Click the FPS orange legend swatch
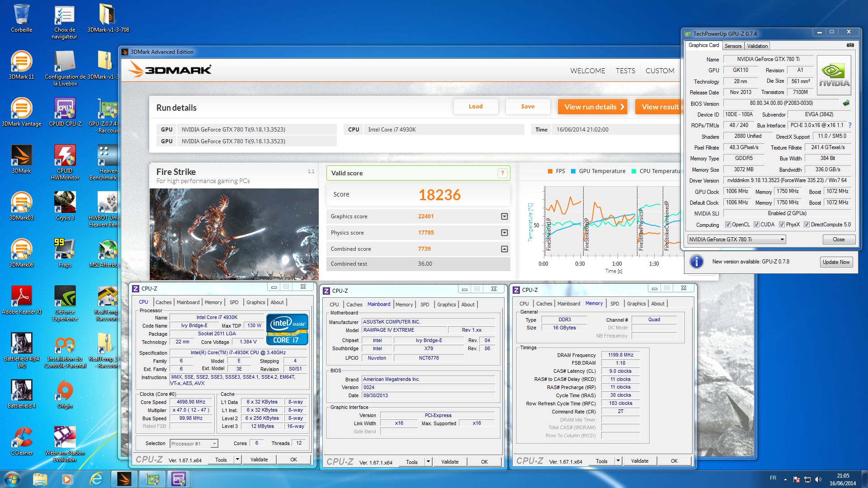The width and height of the screenshot is (868, 488). [550, 171]
